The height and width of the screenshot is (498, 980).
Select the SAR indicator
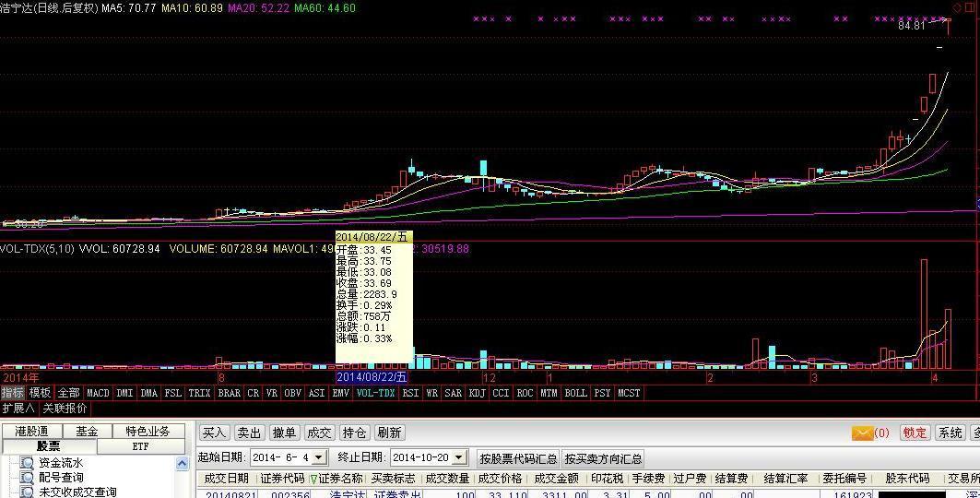[x=454, y=393]
